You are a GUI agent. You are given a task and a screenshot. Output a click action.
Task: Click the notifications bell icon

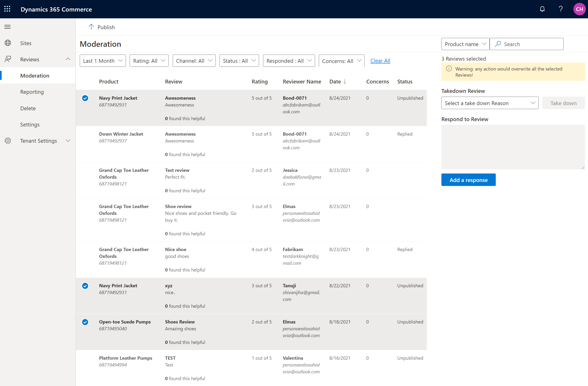[x=542, y=9]
